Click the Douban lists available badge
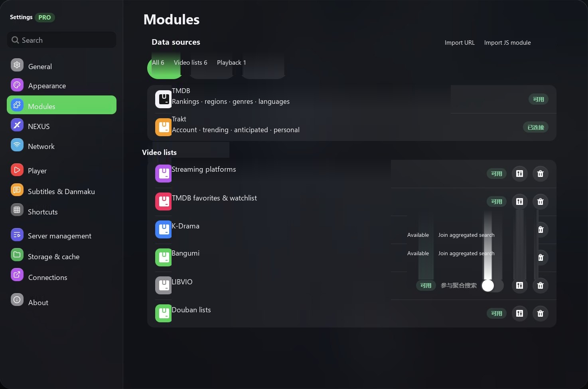The height and width of the screenshot is (389, 588). click(497, 314)
